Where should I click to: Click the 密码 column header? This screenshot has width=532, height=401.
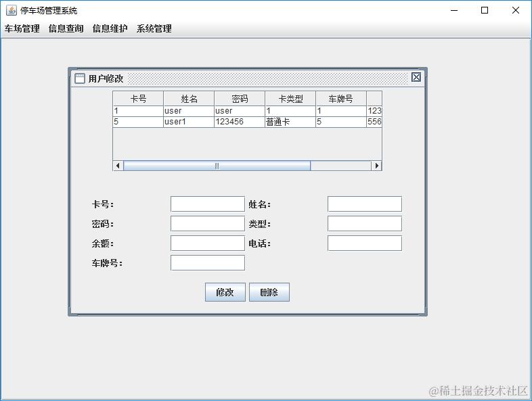click(x=240, y=99)
